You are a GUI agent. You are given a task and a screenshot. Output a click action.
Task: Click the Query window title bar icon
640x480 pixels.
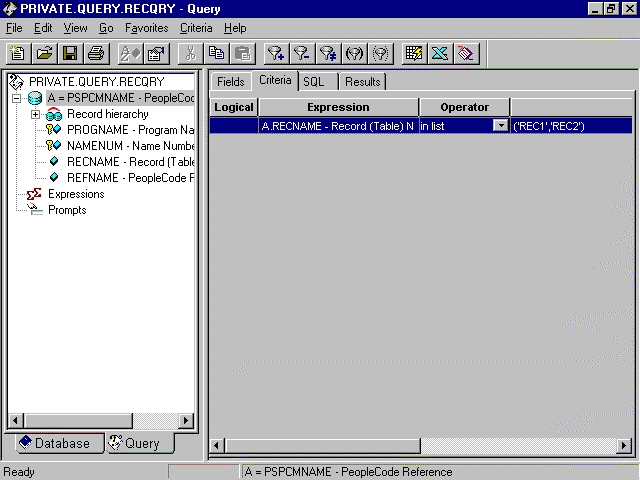point(9,9)
